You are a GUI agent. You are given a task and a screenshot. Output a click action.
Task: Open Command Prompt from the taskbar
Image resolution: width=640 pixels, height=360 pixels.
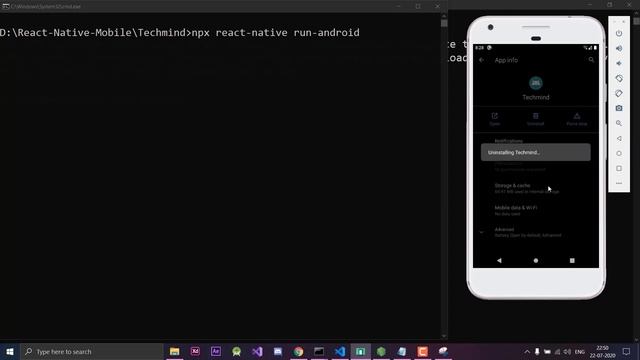tap(319, 351)
